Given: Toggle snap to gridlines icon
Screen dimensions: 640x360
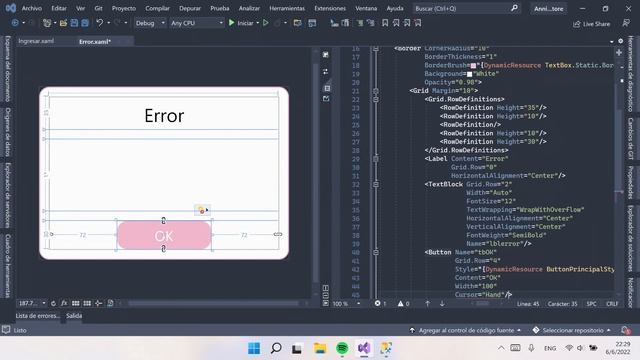Looking at the screenshot, I should [87, 303].
